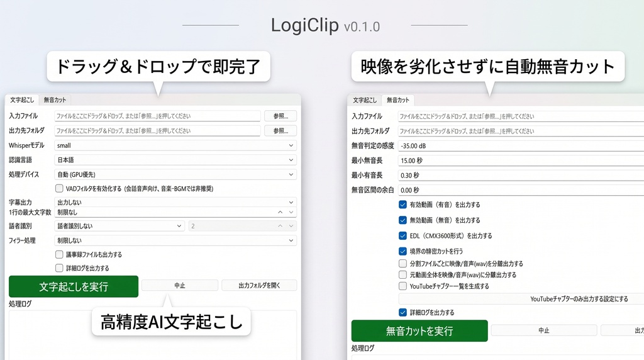Click the green 無音カットを実行 button

(x=419, y=331)
